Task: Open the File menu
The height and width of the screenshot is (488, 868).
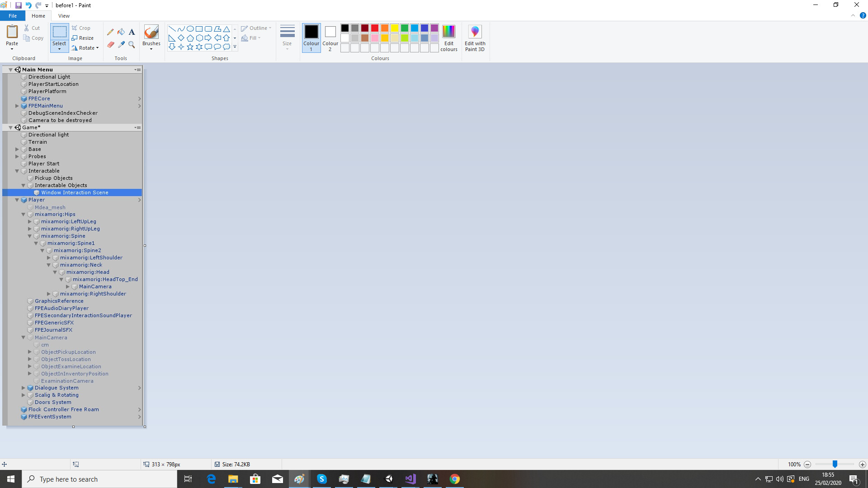Action: coord(13,16)
